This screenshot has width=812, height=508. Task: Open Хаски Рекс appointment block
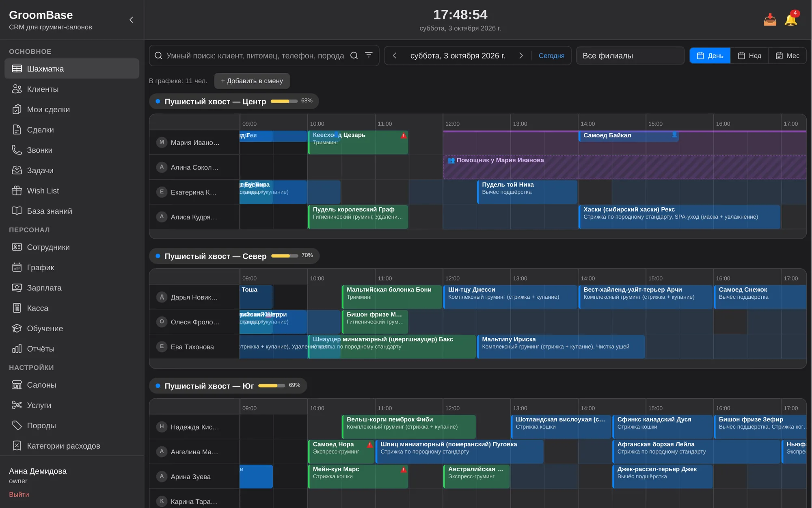click(679, 217)
